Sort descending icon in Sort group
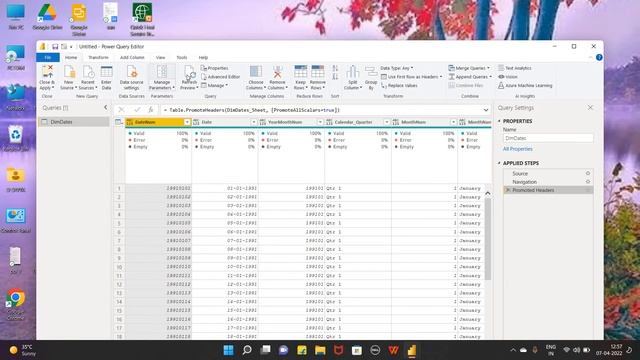Image resolution: width=640 pixels, height=360 pixels. coord(335,77)
